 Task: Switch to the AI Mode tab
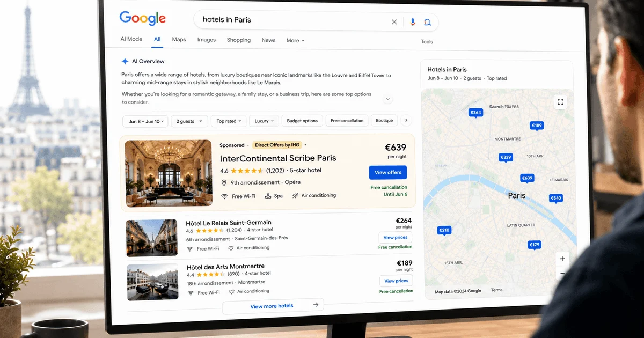tap(131, 39)
